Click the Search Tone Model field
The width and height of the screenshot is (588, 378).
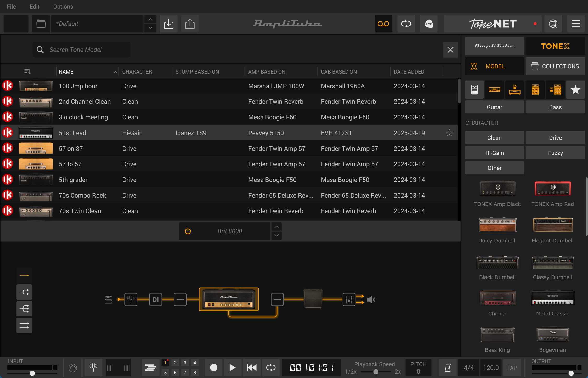(x=81, y=50)
